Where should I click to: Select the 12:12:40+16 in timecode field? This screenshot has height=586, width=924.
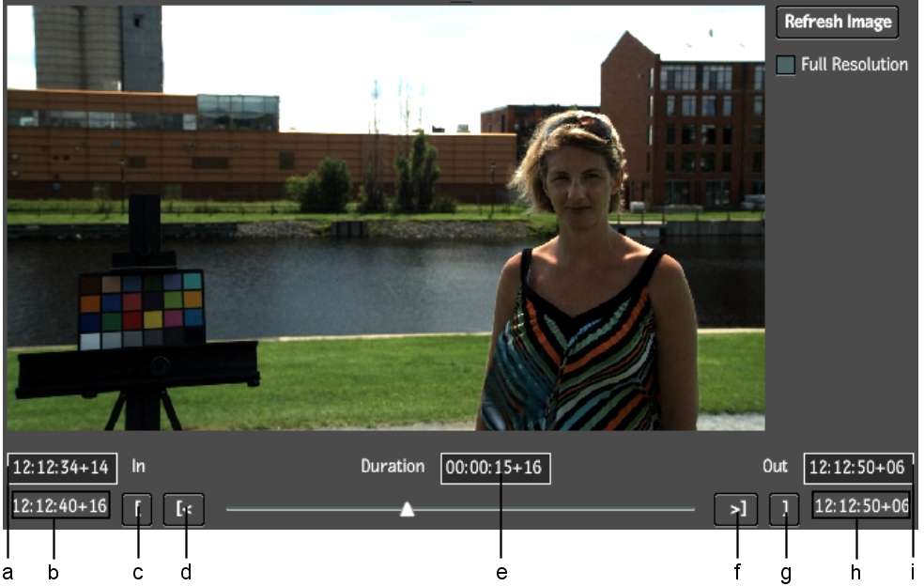click(x=60, y=506)
